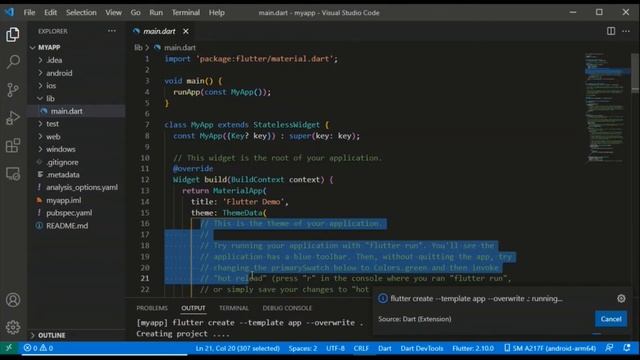Switch to the OUTPUT panel tab
640x360 pixels.
pos(193,308)
